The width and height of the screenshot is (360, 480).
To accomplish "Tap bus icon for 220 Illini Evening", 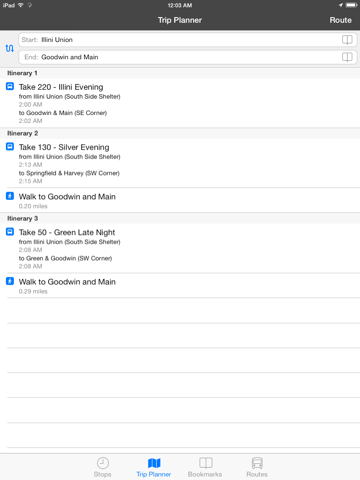I will tap(10, 87).
